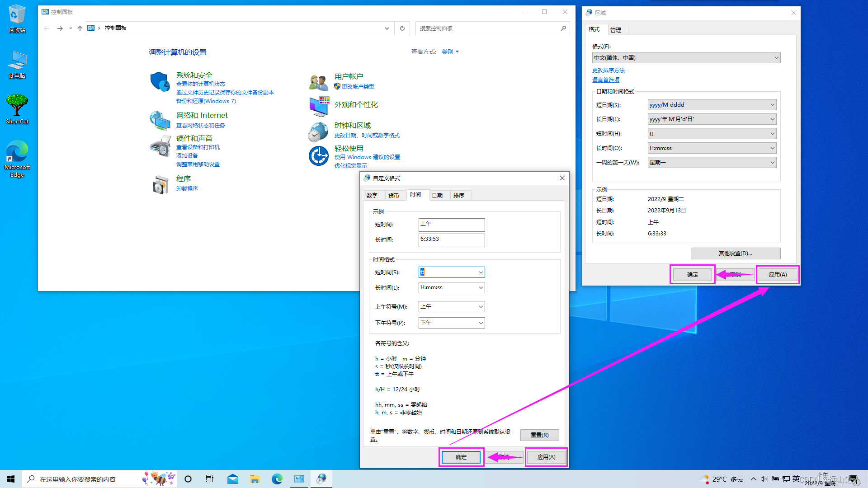Open first day of week dropdown

click(712, 162)
